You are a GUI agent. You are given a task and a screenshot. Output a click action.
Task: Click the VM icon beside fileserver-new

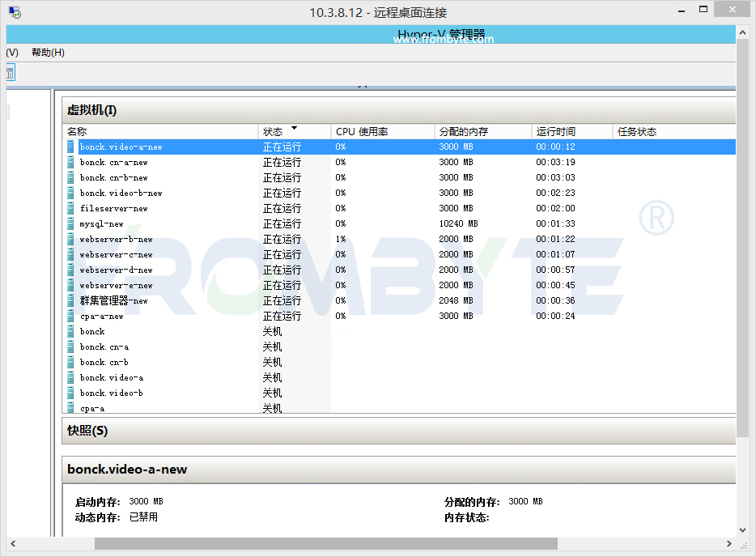click(x=71, y=208)
